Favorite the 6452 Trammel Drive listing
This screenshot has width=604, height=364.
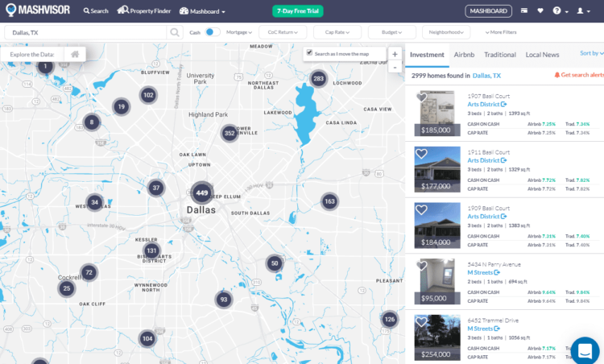click(421, 321)
